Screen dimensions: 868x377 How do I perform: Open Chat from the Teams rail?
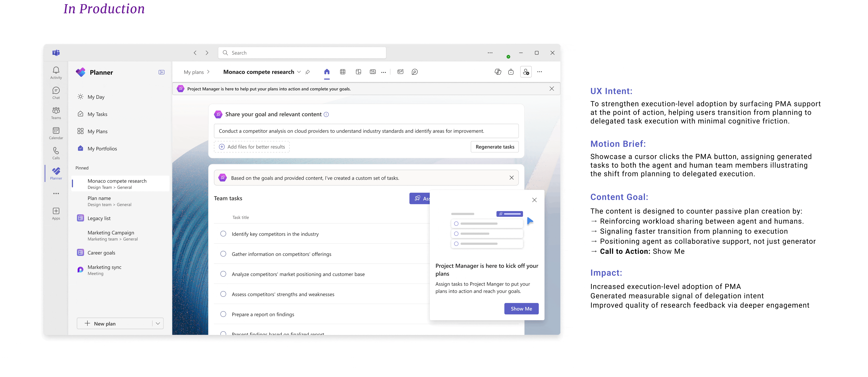[56, 93]
